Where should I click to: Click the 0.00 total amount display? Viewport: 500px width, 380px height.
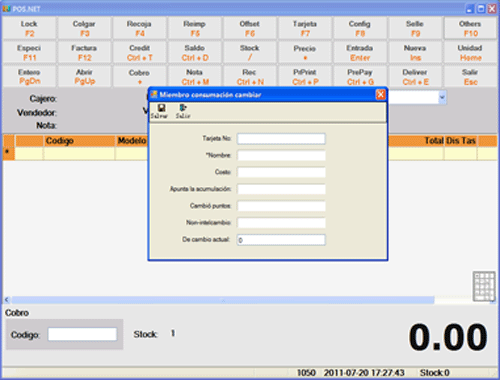tap(448, 337)
